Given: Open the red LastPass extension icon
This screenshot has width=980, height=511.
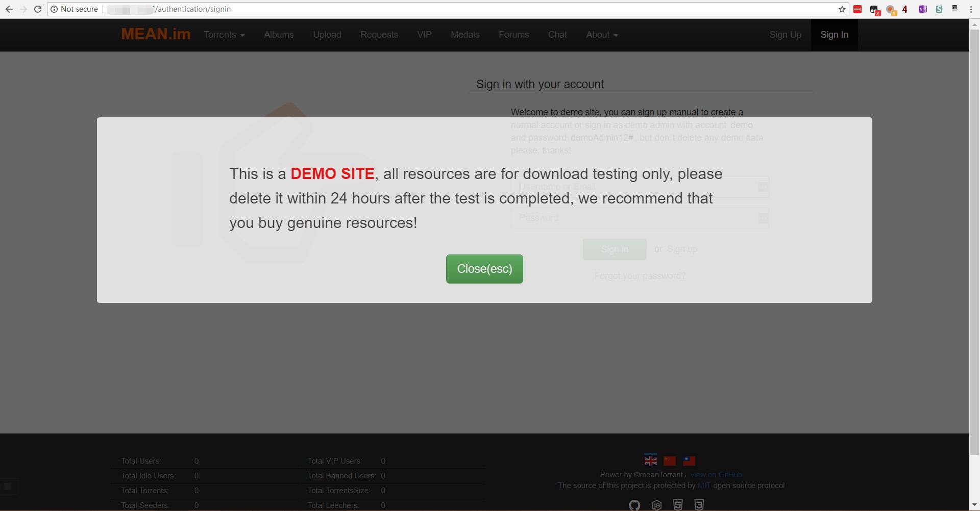Looking at the screenshot, I should (x=857, y=9).
